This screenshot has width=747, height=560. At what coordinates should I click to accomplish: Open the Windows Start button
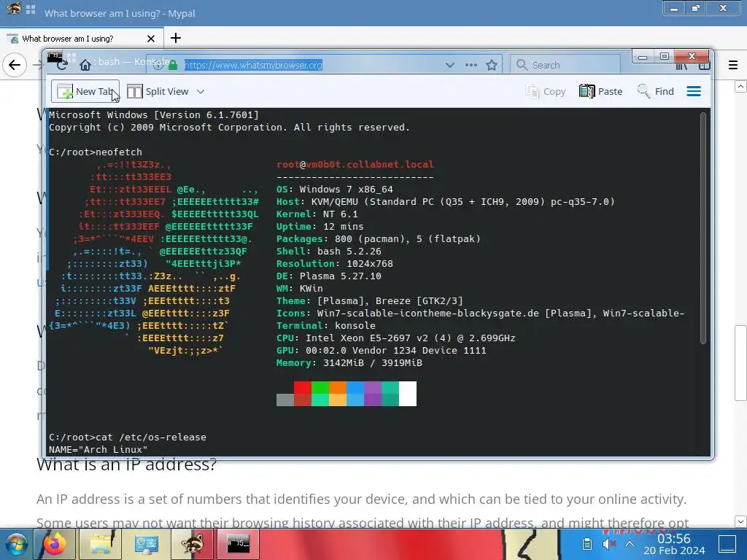[16, 544]
